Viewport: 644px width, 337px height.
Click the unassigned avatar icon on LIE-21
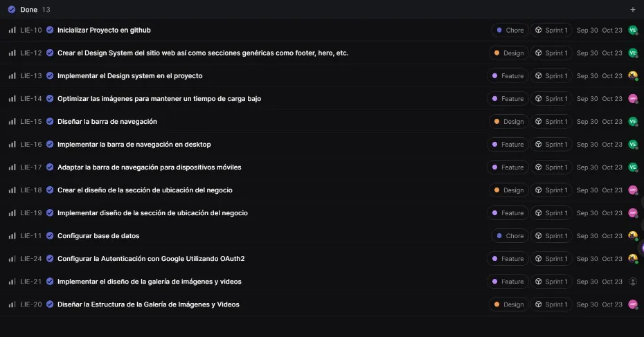[x=632, y=282]
